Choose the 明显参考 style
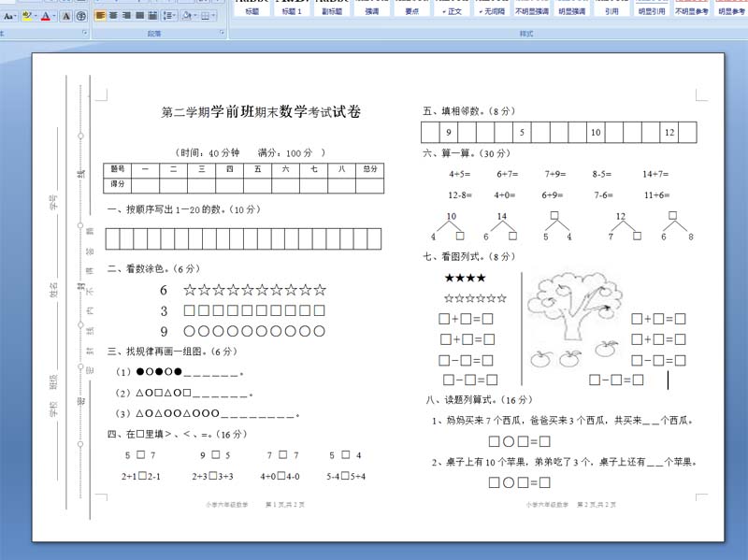Screen dimensions: 748x560 click(x=731, y=10)
